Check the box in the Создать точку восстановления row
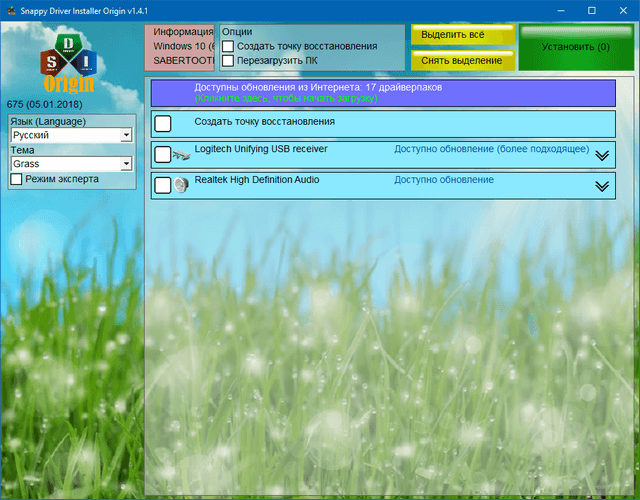The height and width of the screenshot is (500, 640). tap(163, 124)
